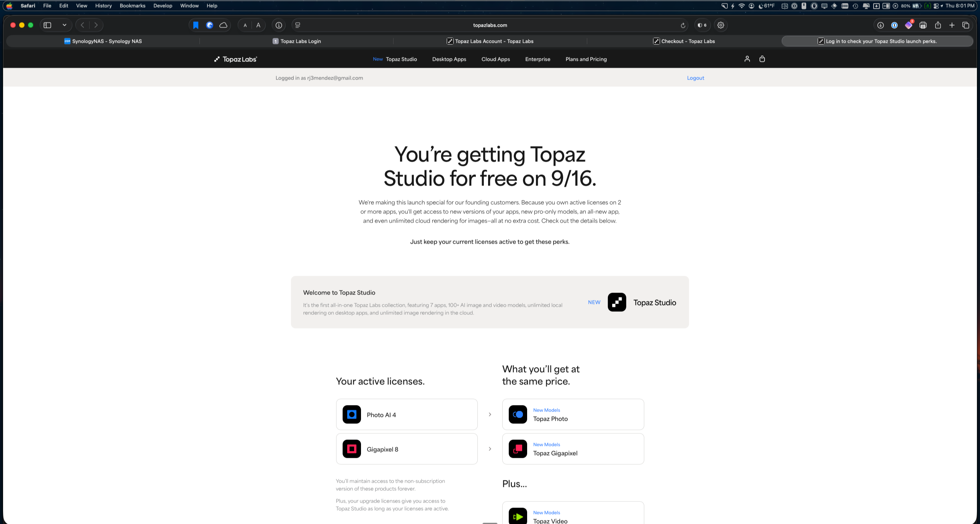Switch to Checkout - Topaz Labs tab
980x524 pixels.
click(x=684, y=41)
